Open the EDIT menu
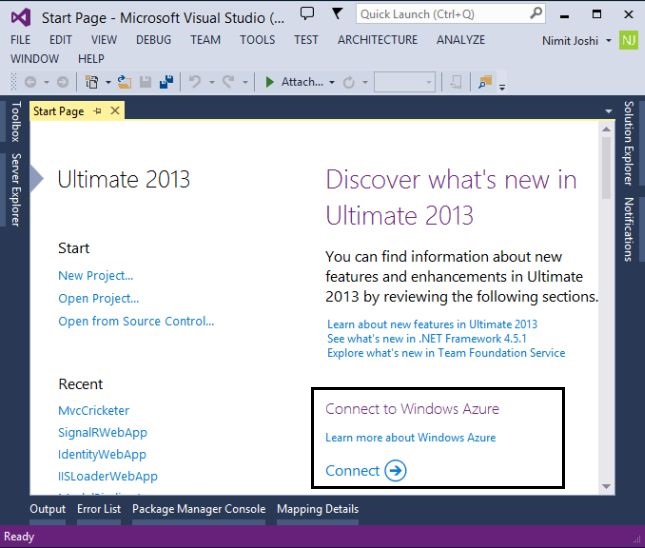The width and height of the screenshot is (645, 548). pos(60,40)
